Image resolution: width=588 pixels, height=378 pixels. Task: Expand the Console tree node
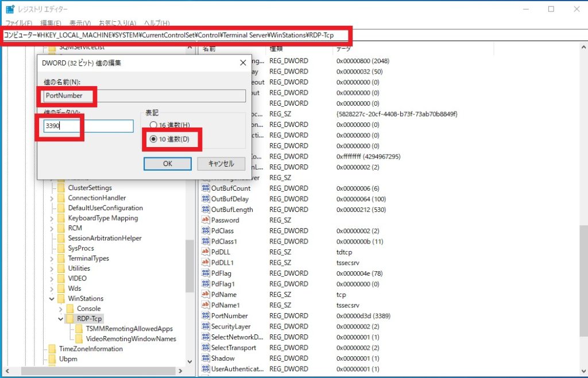point(61,308)
